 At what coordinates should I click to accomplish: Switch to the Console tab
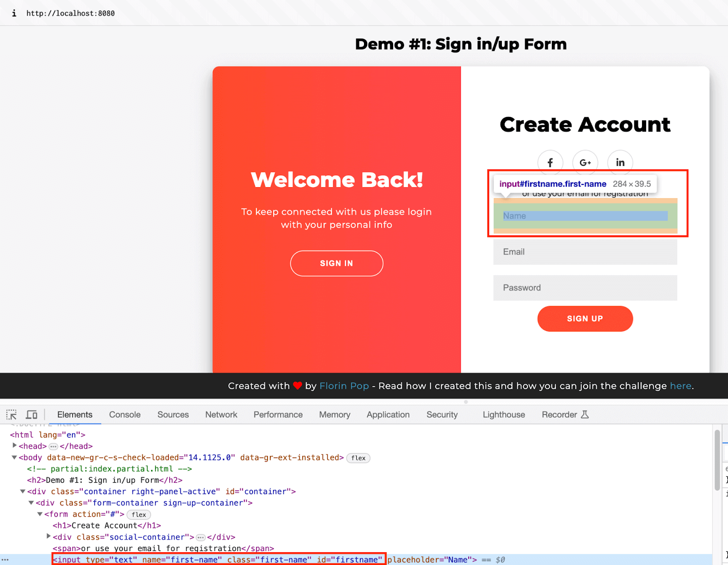[124, 414]
